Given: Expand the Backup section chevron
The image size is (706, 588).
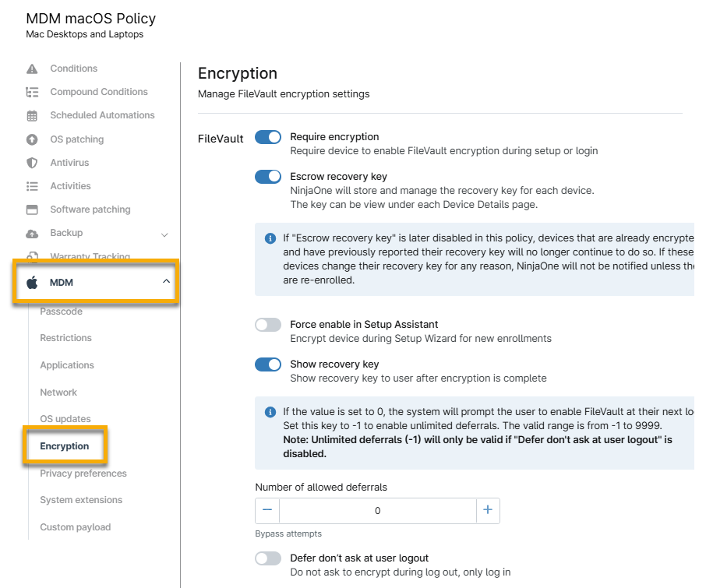Looking at the screenshot, I should click(x=164, y=234).
